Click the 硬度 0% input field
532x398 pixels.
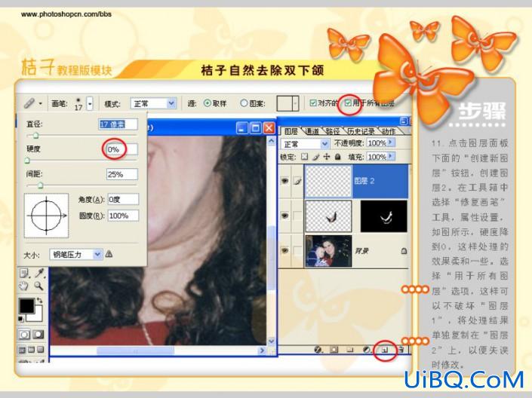[x=122, y=149]
